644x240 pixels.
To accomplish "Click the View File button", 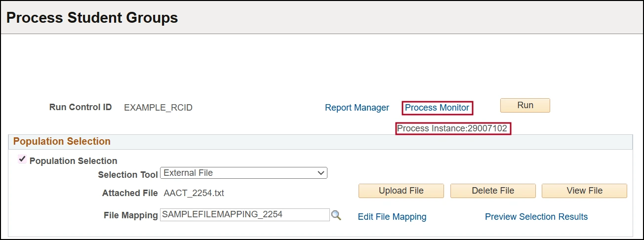I will pos(584,191).
